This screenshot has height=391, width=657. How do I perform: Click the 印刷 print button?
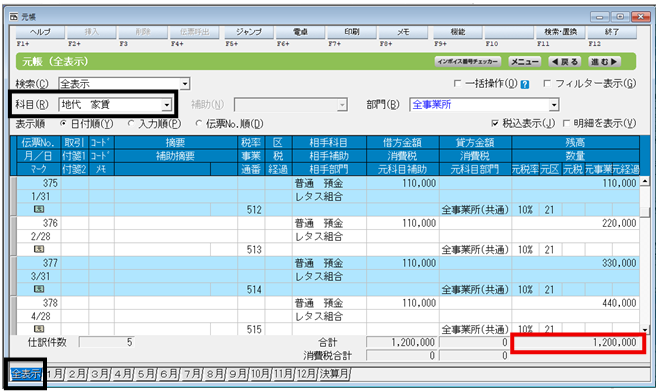[352, 32]
